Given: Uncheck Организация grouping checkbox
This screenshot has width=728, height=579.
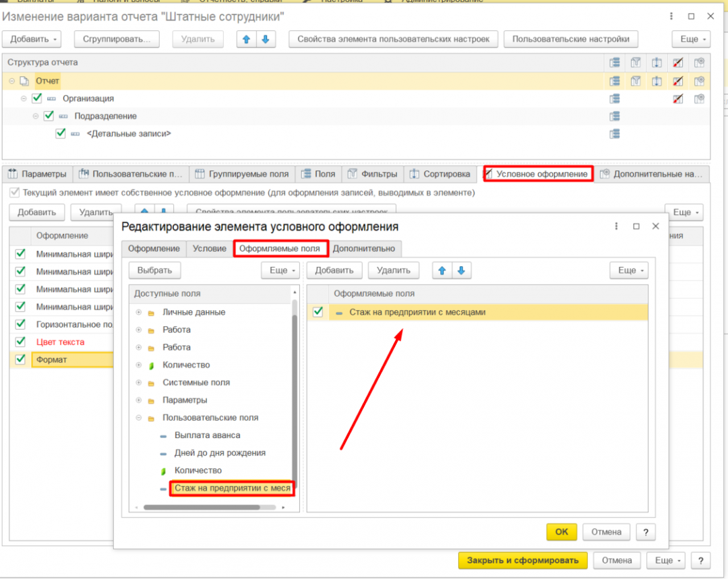Looking at the screenshot, I should click(37, 98).
